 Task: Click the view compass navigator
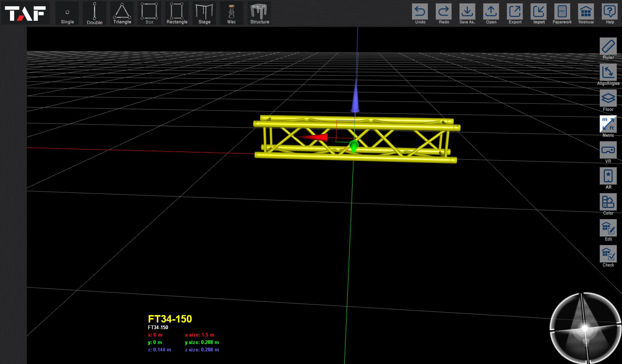pyautogui.click(x=585, y=328)
